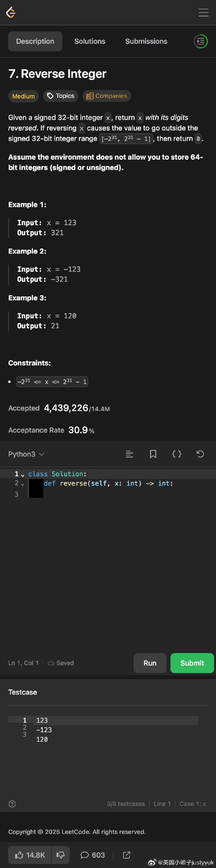Collapse the class Solution fold arrow
The image size is (216, 868).
[23, 475]
